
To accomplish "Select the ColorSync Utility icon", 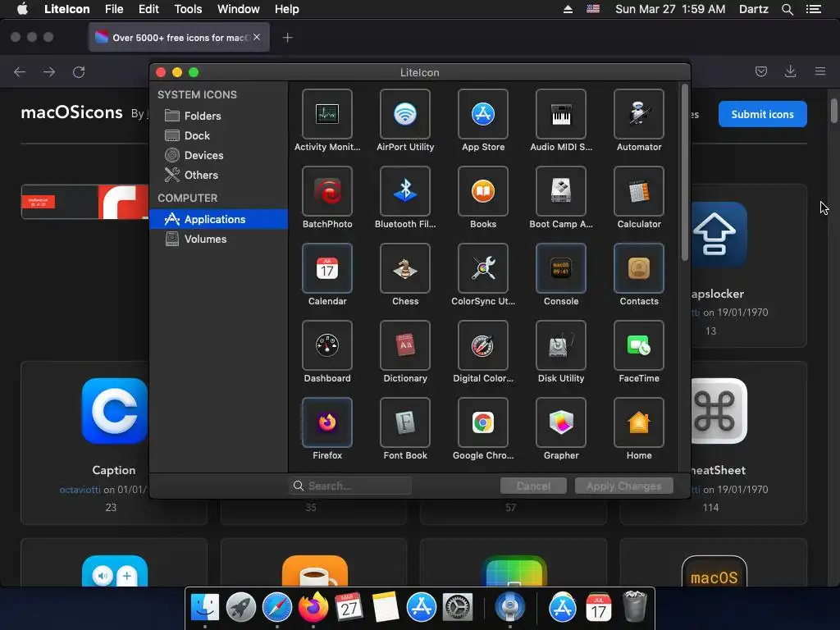I will click(482, 268).
